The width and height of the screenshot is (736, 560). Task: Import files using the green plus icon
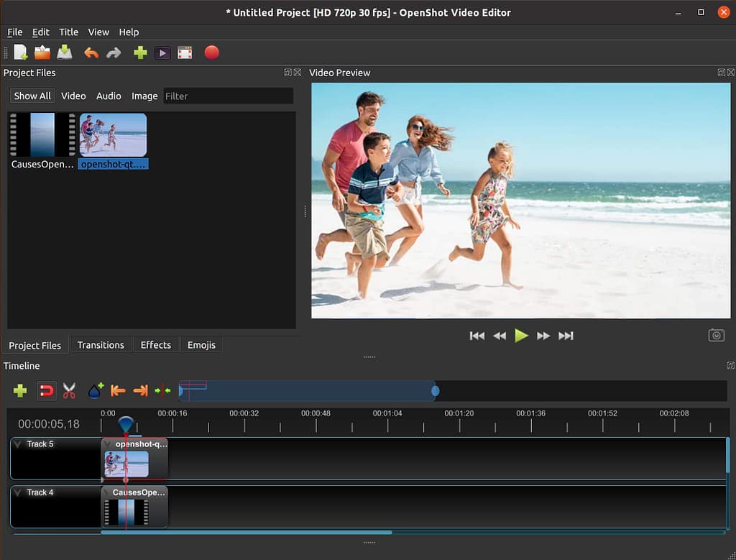140,52
